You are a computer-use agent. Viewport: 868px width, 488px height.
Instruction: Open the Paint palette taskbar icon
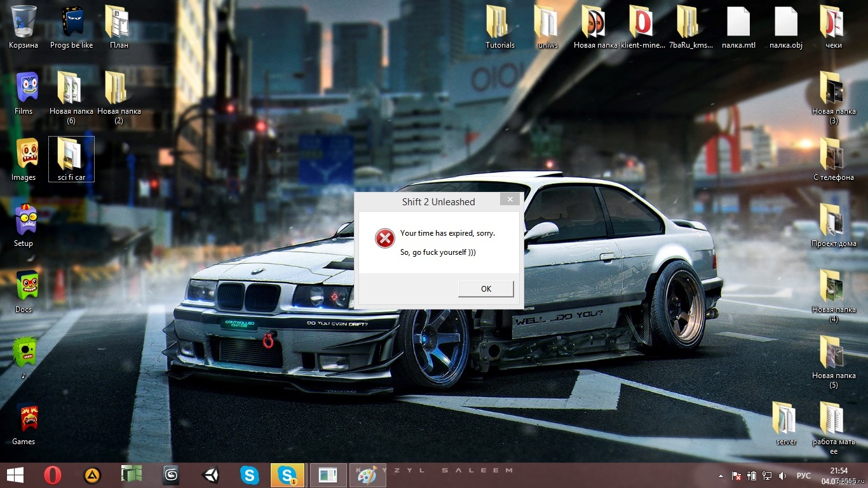[368, 475]
